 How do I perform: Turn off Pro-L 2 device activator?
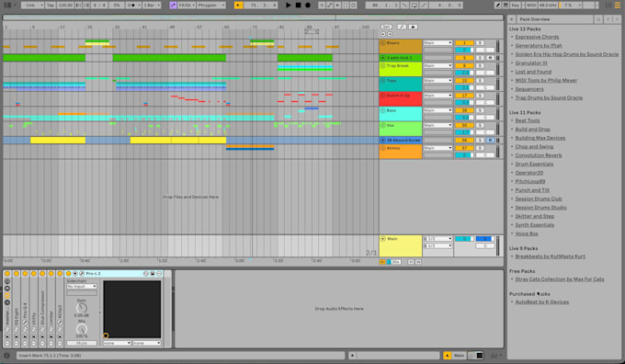point(68,274)
